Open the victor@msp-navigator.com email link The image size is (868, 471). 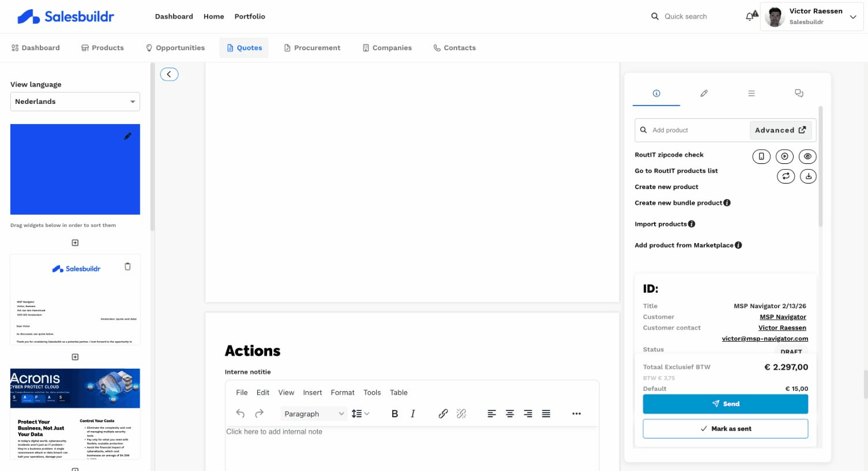765,339
